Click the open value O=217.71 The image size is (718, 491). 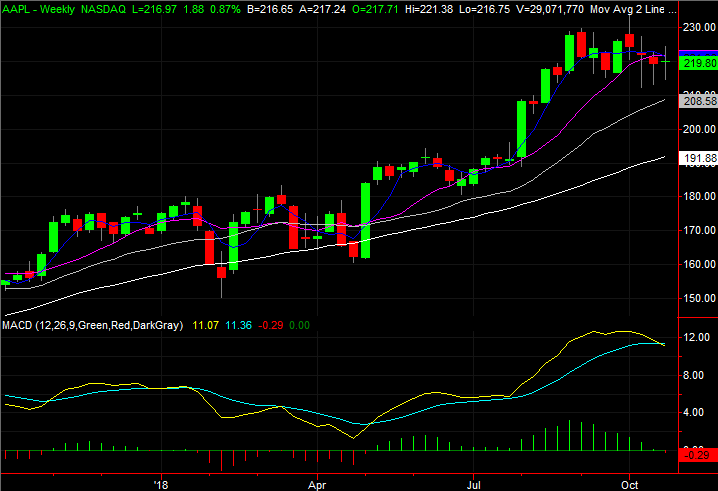tap(375, 9)
